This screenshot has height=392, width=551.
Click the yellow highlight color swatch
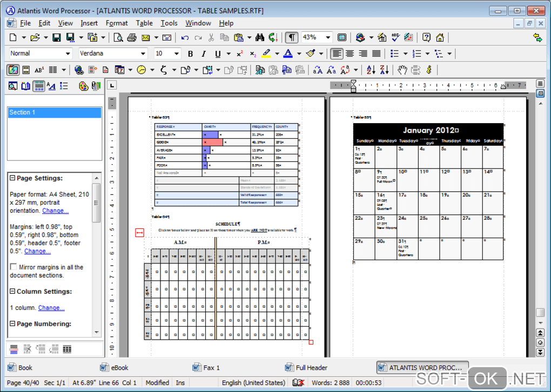pyautogui.click(x=266, y=54)
